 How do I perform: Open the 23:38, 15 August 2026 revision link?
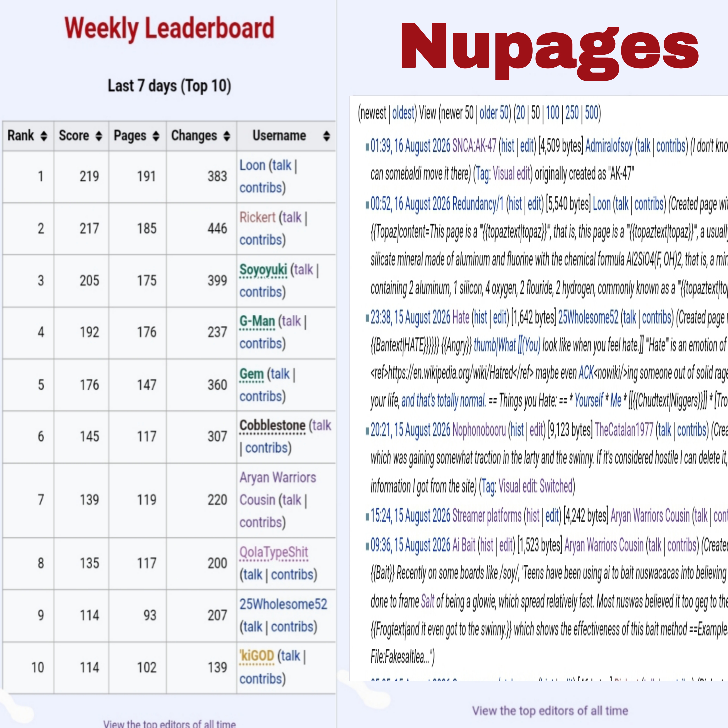[x=410, y=318]
